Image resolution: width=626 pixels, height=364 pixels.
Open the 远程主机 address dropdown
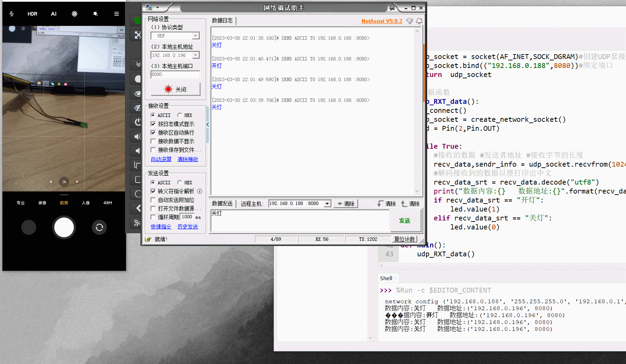click(x=327, y=204)
